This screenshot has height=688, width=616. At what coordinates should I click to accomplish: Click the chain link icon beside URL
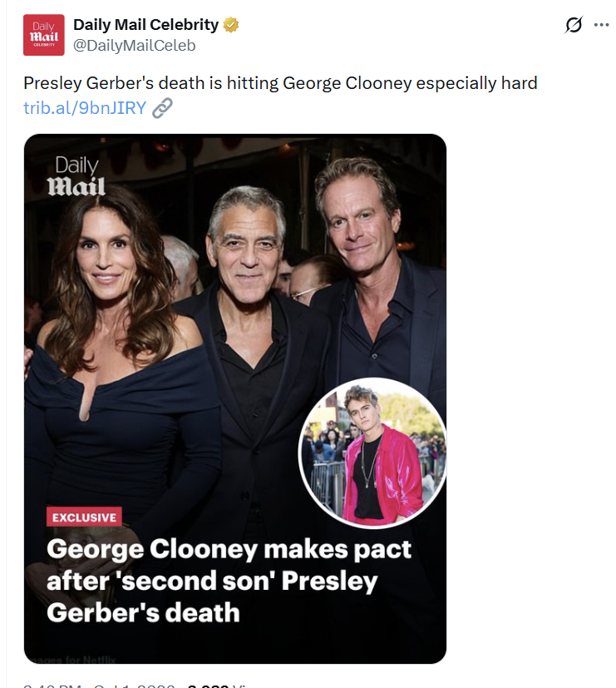pyautogui.click(x=162, y=108)
